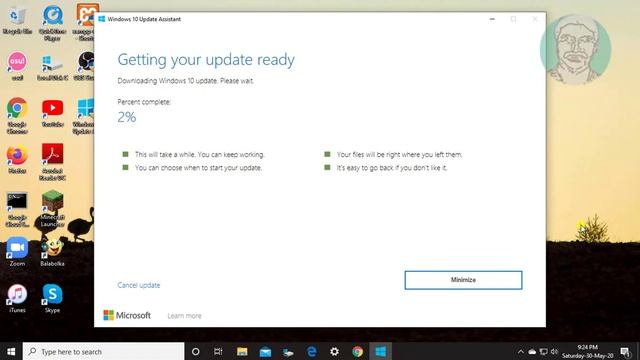The image size is (640, 360).
Task: Click "You can choose when to start" bullet
Action: [x=198, y=168]
